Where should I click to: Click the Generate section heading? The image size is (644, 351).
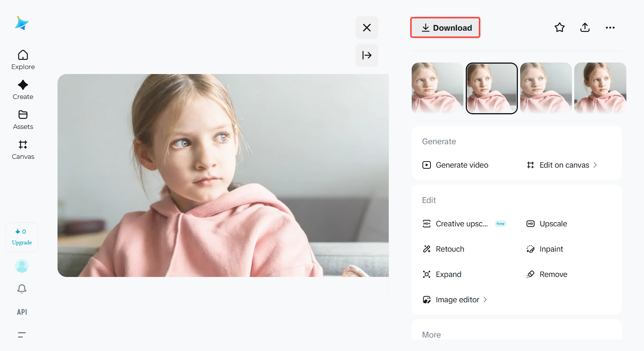439,142
